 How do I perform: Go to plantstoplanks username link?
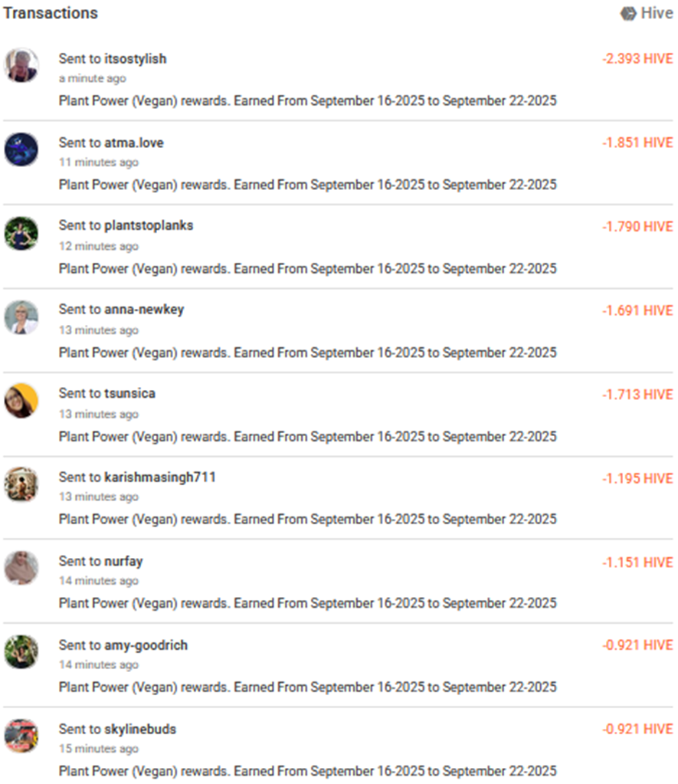click(x=149, y=226)
